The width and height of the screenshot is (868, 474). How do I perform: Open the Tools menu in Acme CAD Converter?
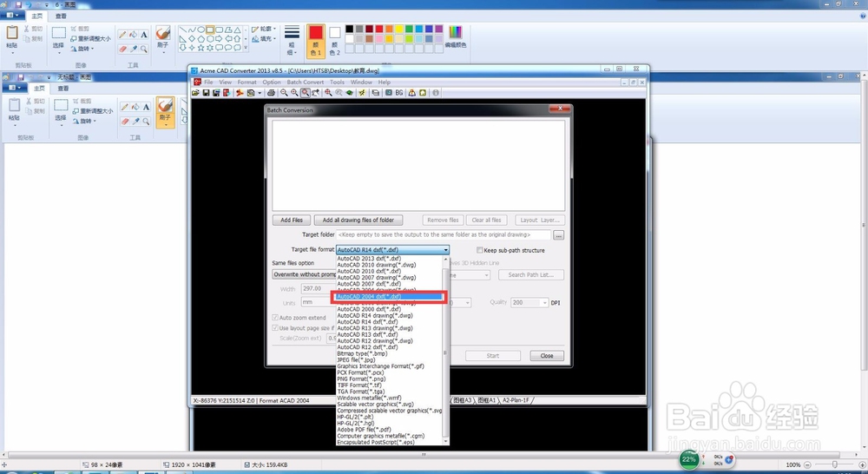point(337,82)
